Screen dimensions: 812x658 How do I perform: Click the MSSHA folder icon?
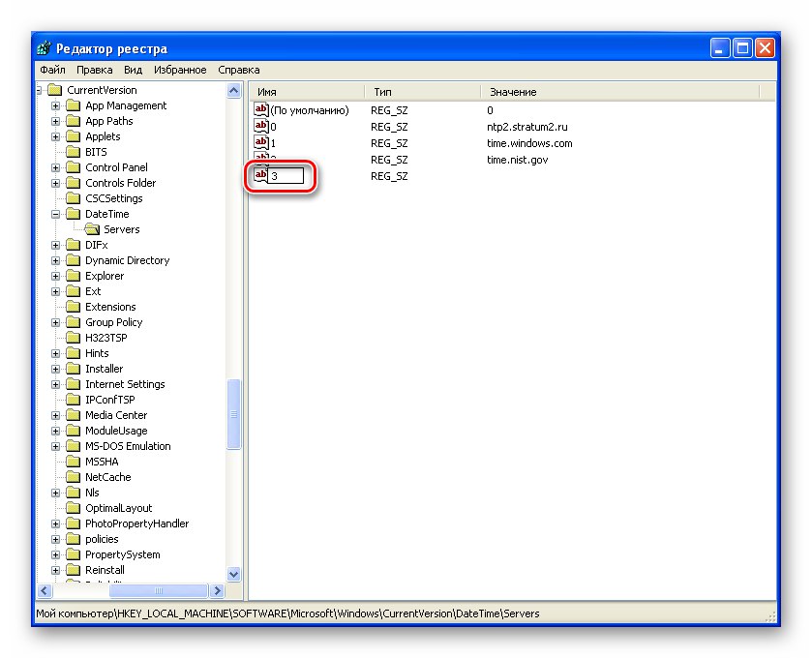click(x=73, y=462)
